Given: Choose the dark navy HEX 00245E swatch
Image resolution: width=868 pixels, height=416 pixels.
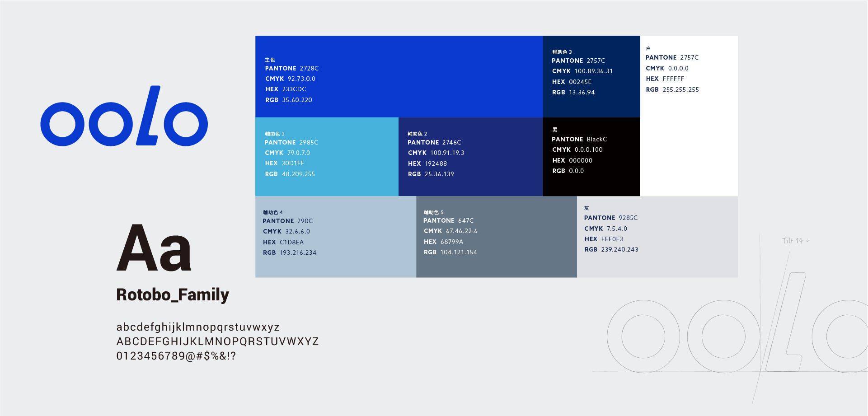Looking at the screenshot, I should pos(591,76).
